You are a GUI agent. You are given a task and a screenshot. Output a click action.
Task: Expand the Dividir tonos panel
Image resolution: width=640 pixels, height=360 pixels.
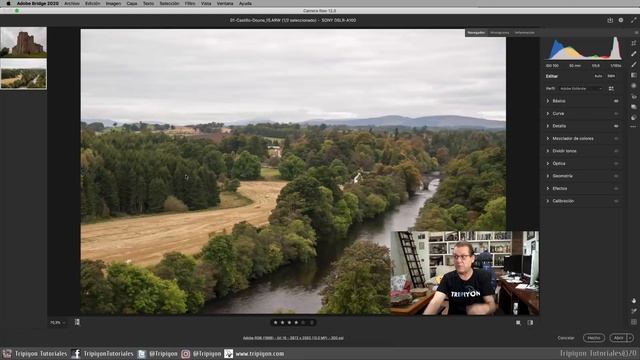pyautogui.click(x=548, y=151)
